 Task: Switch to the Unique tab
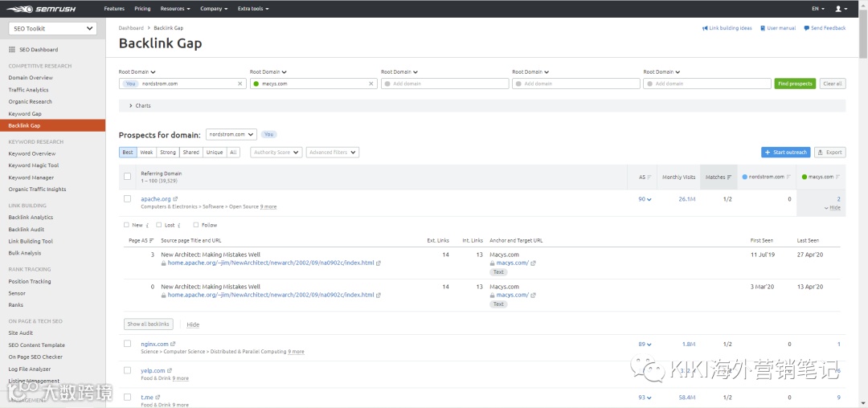(x=215, y=153)
